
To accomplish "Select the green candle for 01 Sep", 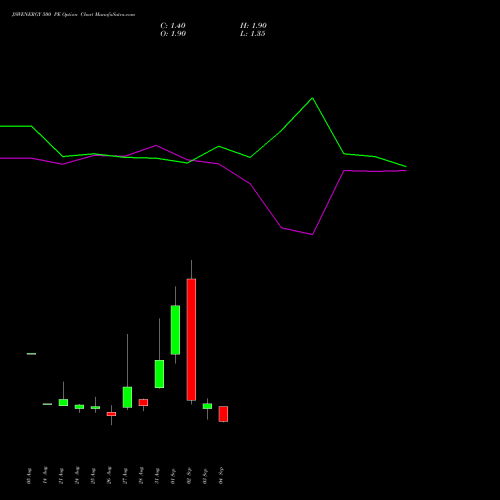I will (175, 330).
